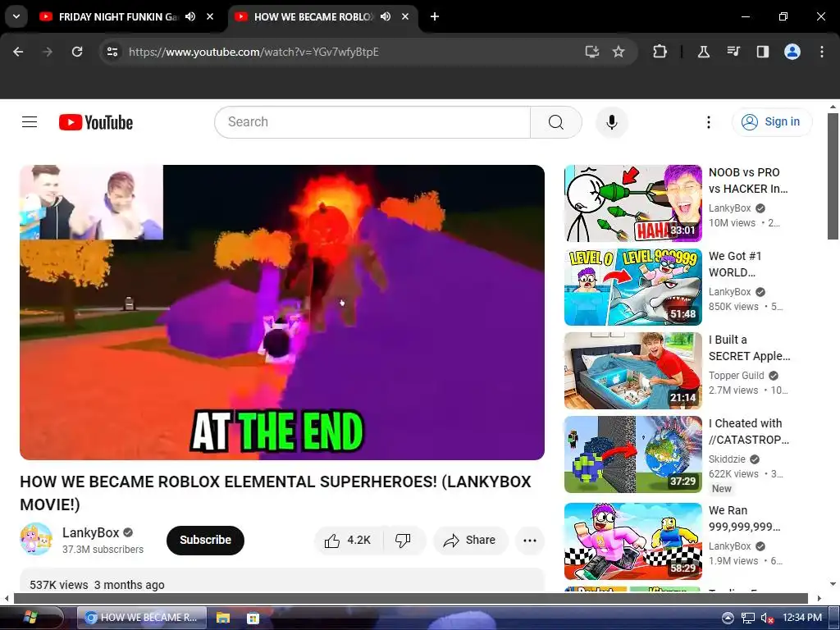Open We Ran 999,999,999 thumbnail
The image size is (840, 630).
(x=633, y=541)
